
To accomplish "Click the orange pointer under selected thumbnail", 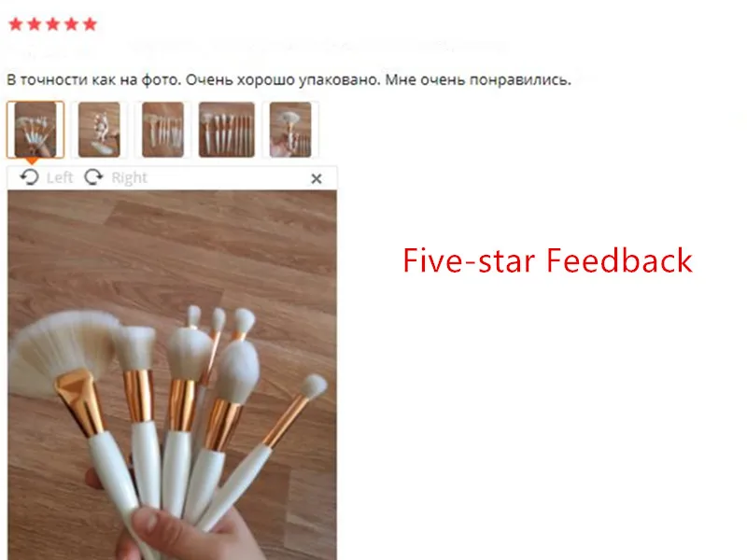I will pos(32,161).
